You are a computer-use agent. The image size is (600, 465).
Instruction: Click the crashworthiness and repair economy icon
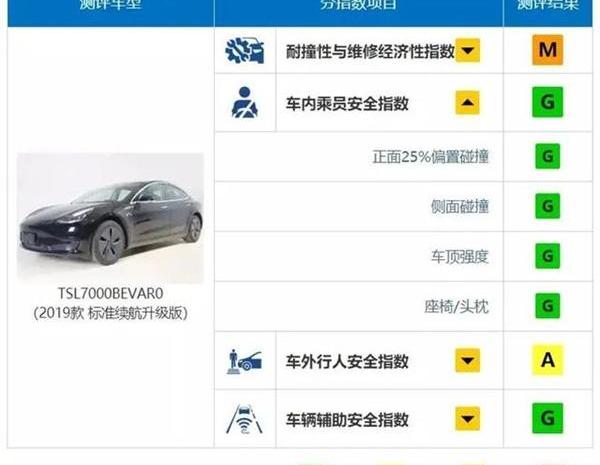[245, 51]
